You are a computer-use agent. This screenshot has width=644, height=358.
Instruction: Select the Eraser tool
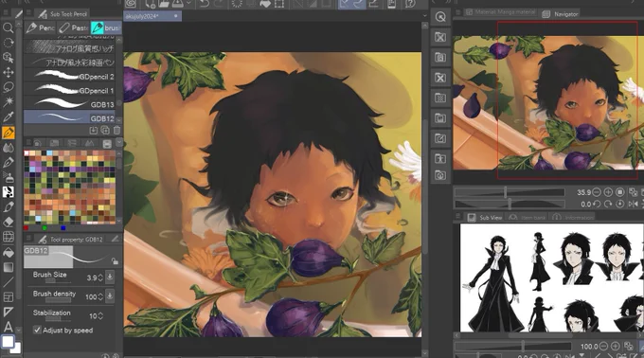pyautogui.click(x=8, y=222)
